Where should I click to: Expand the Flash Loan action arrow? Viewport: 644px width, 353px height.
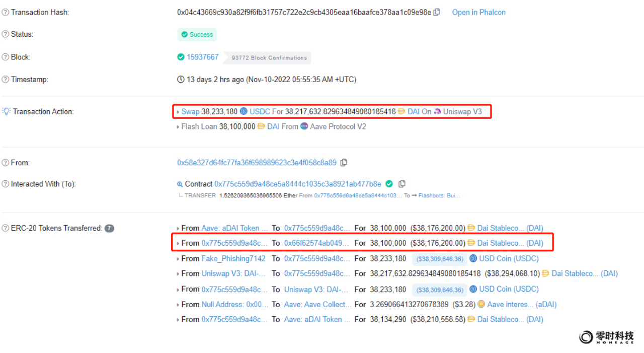pyautogui.click(x=178, y=127)
